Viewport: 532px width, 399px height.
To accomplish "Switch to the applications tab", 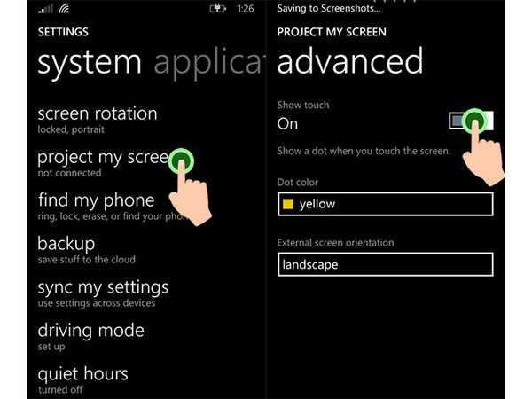I will coord(207,62).
